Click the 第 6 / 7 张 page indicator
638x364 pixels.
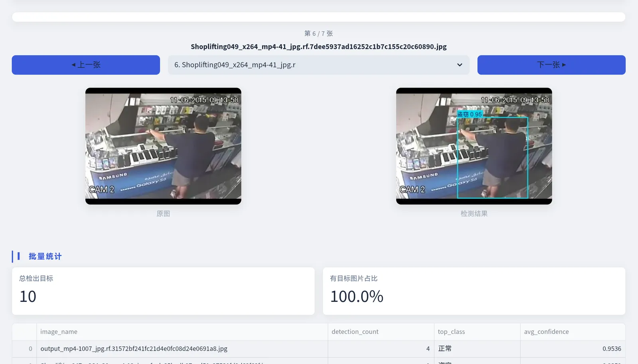click(319, 33)
